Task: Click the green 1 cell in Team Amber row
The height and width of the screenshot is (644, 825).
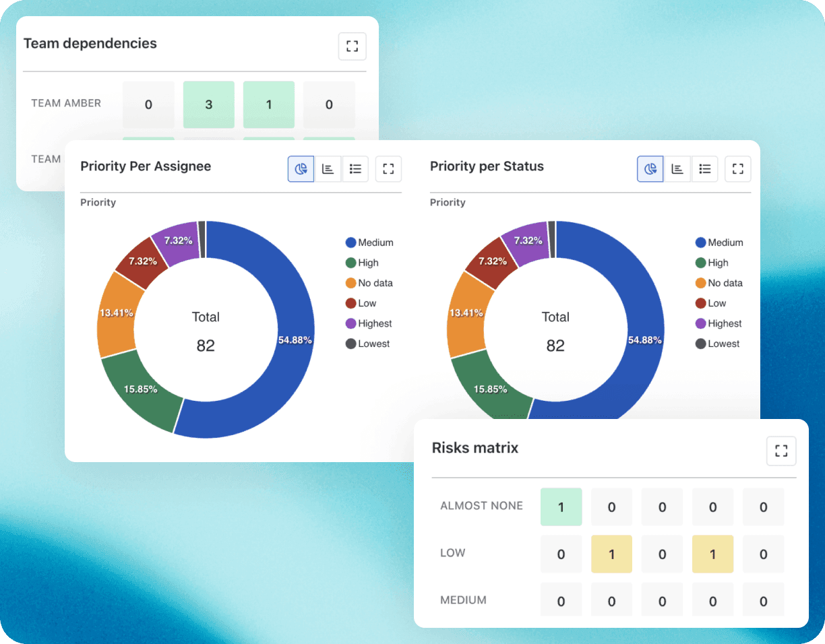Action: click(269, 104)
